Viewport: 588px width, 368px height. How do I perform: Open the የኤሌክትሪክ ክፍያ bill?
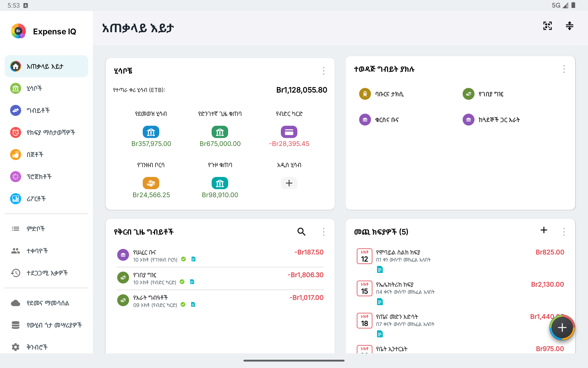tap(460, 293)
